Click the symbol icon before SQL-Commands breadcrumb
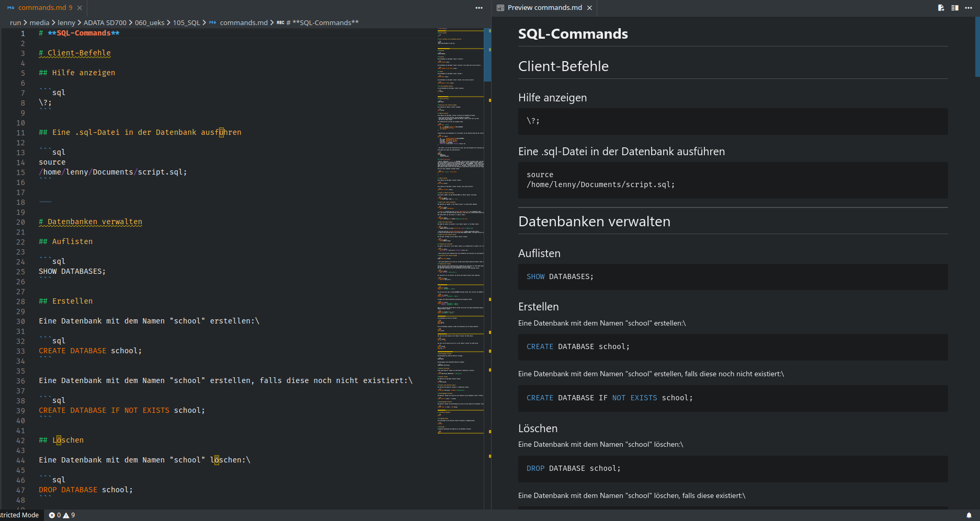Screen dimensions: 980x521 281,22
